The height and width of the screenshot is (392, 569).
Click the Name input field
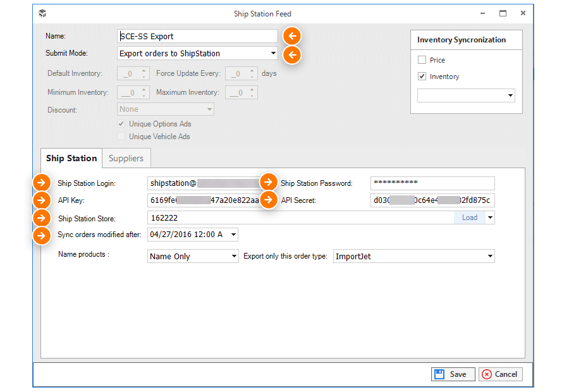pos(197,36)
